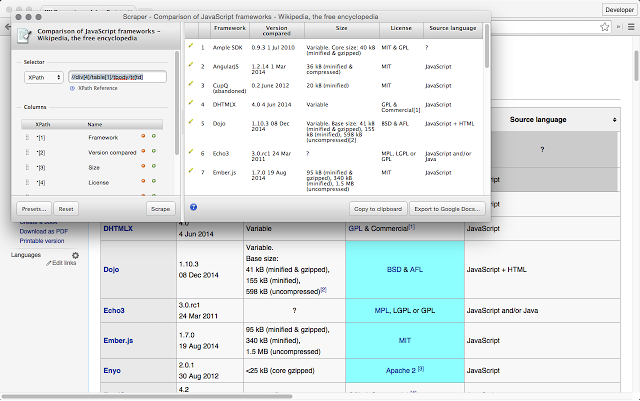
Task: Click the Developer button in the browser
Action: 619,9
